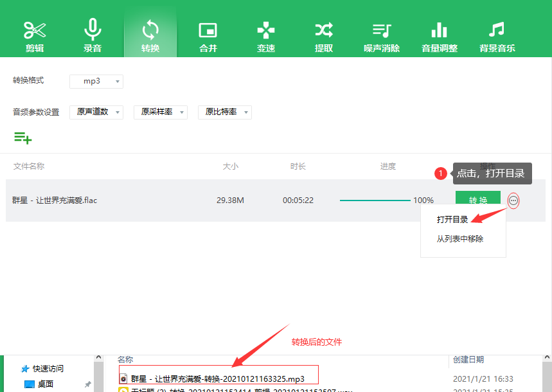Click the 名称 column header in Explorer
The width and height of the screenshot is (552, 392).
125,360
